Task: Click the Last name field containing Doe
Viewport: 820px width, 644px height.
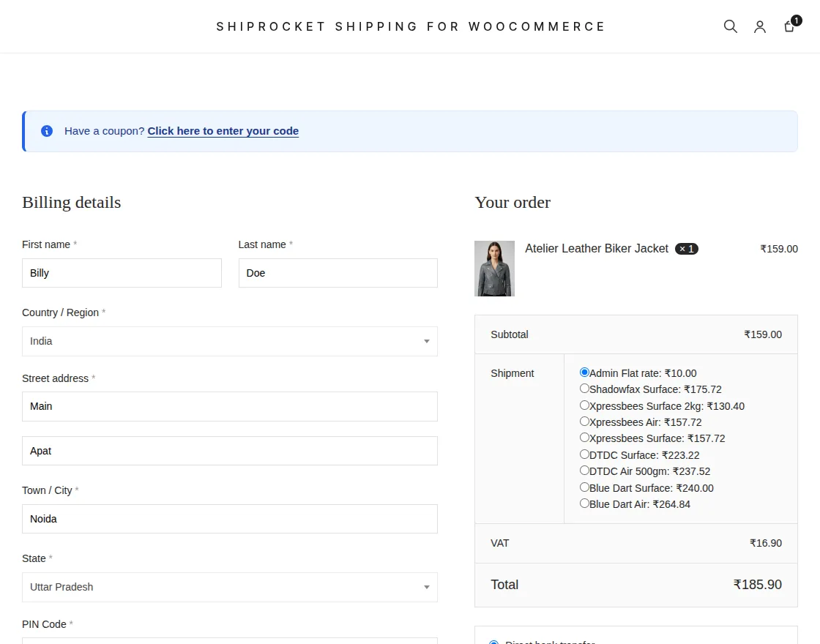Action: 338,273
